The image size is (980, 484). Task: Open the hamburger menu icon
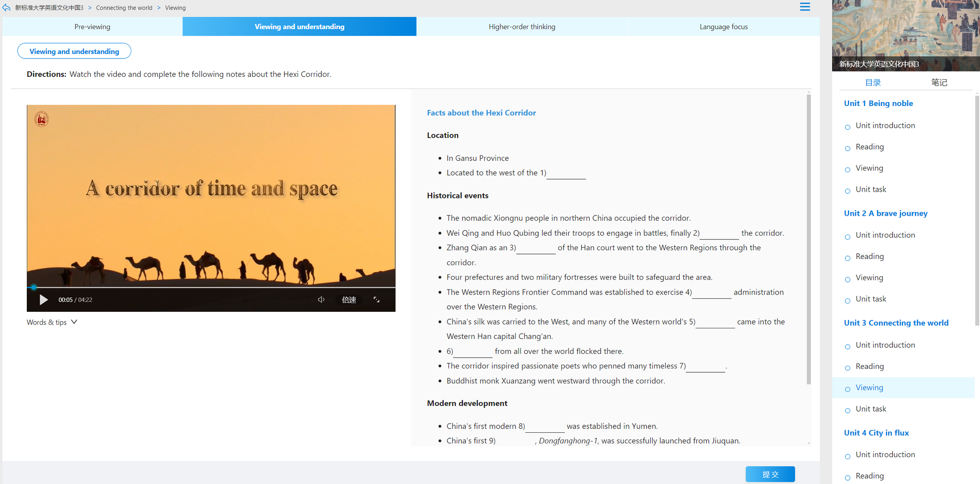805,7
